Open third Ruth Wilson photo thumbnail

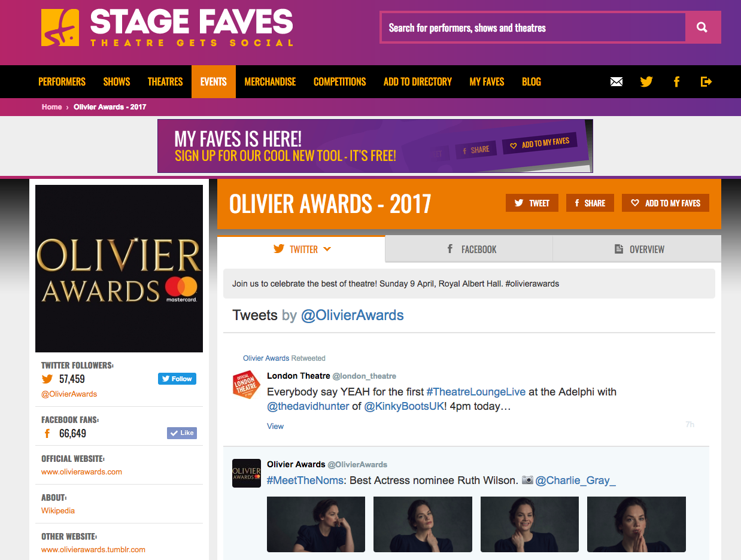(x=530, y=524)
